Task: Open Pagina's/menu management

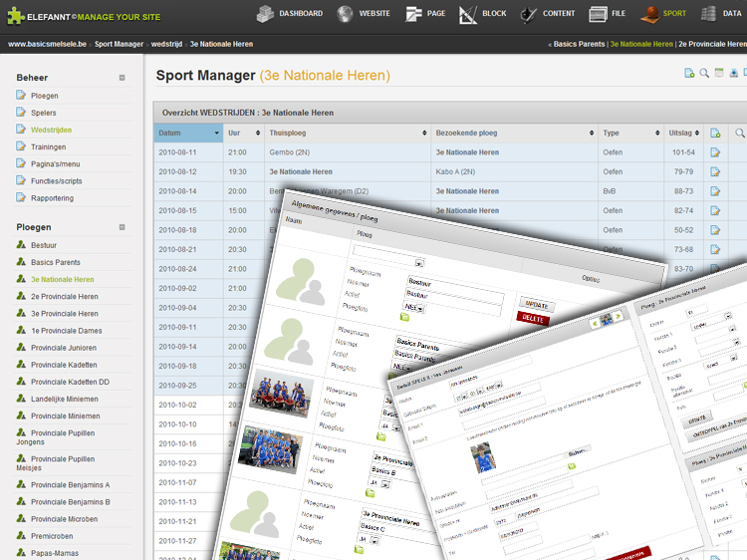Action: pyautogui.click(x=55, y=164)
